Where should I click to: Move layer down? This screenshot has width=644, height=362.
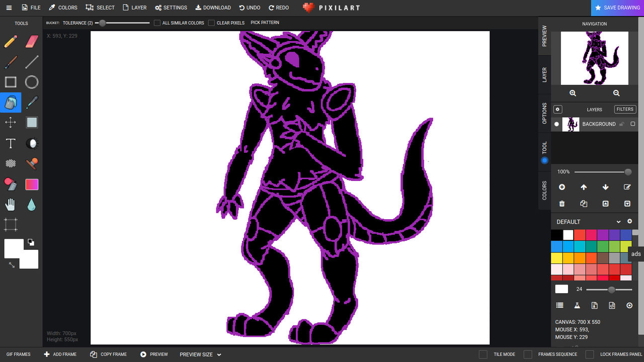(x=605, y=187)
